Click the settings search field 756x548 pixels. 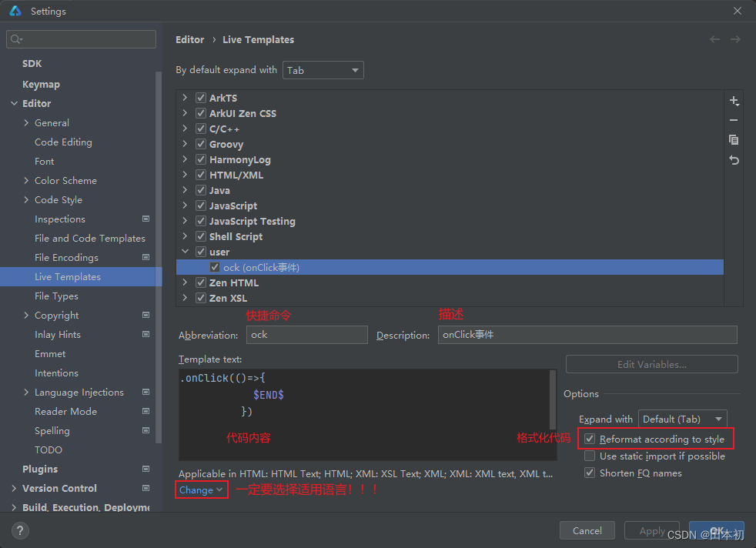pyautogui.click(x=81, y=39)
